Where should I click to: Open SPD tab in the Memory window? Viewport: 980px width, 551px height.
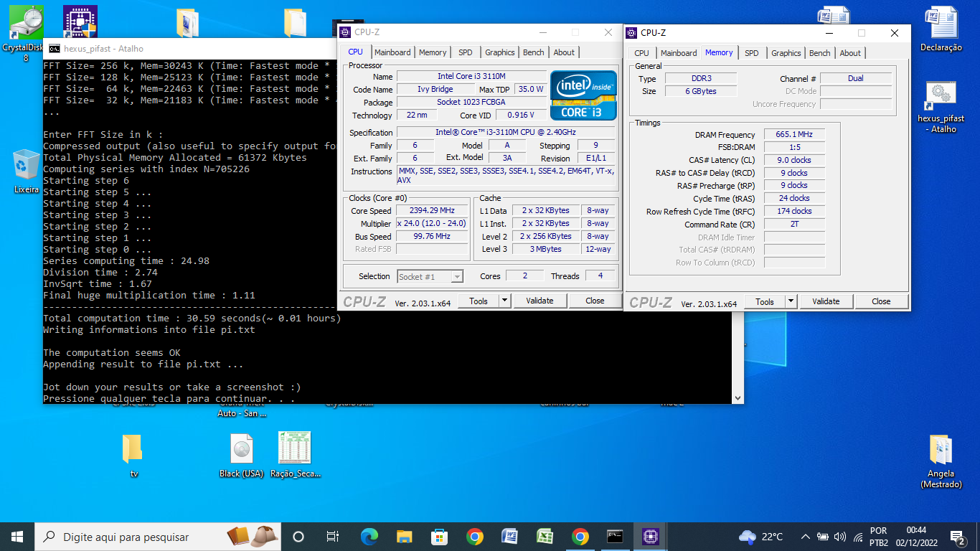[x=751, y=53]
